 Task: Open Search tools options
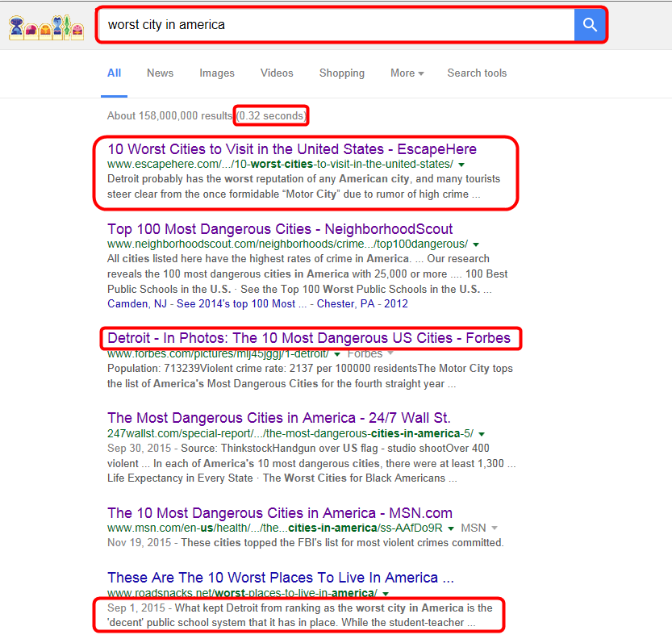pyautogui.click(x=477, y=73)
